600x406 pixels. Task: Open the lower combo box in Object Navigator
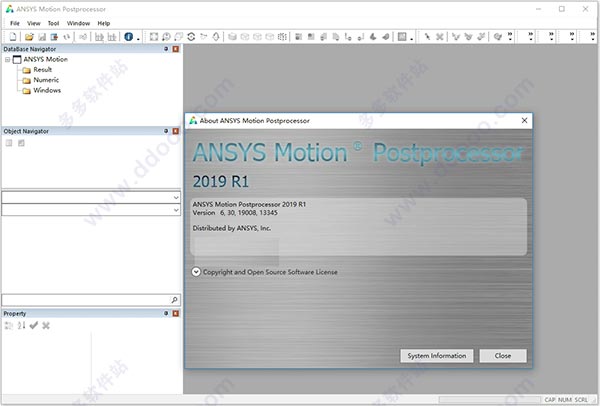coord(176,210)
